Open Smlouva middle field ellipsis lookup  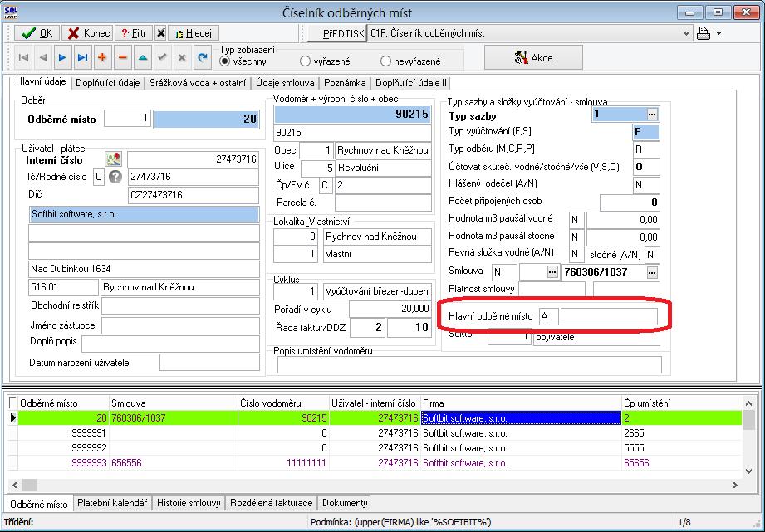pos(552,272)
